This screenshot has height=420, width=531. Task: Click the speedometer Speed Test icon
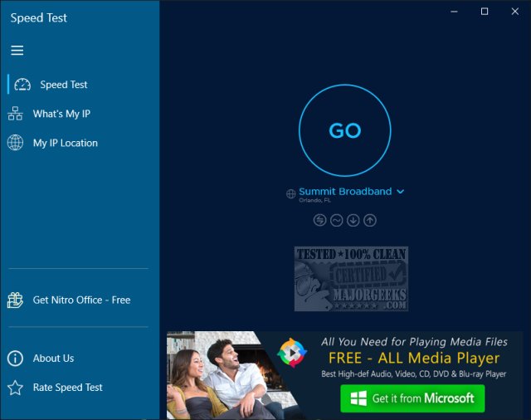[22, 85]
